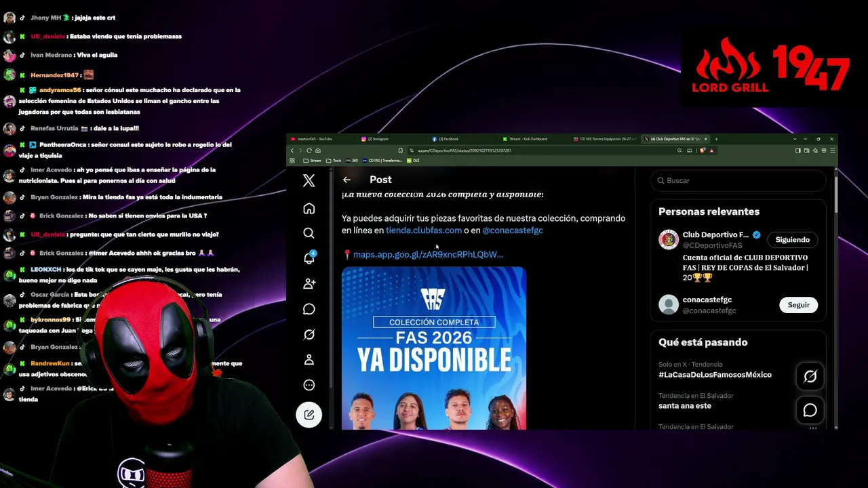This screenshot has width=868, height=488.
Task: Bookmark this page in the address bar
Action: (x=400, y=150)
